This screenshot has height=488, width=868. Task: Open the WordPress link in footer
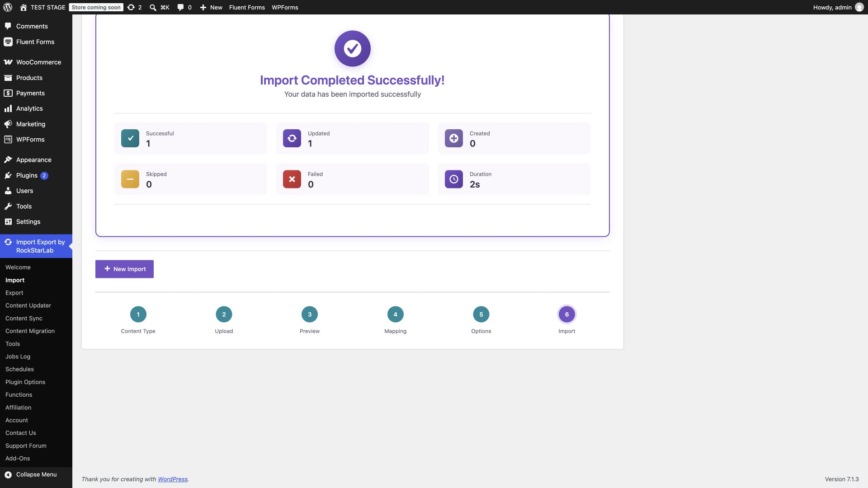173,479
